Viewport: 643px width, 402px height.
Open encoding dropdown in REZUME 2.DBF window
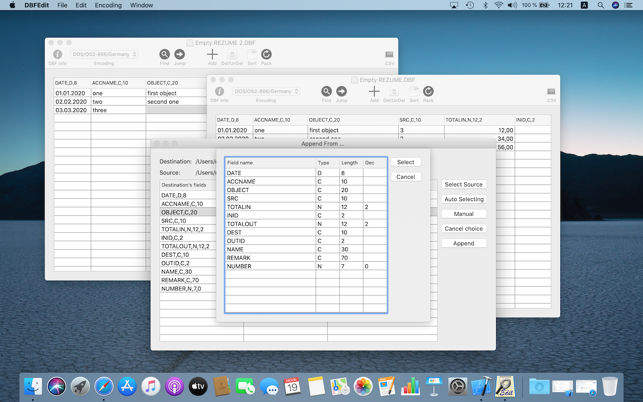[104, 54]
